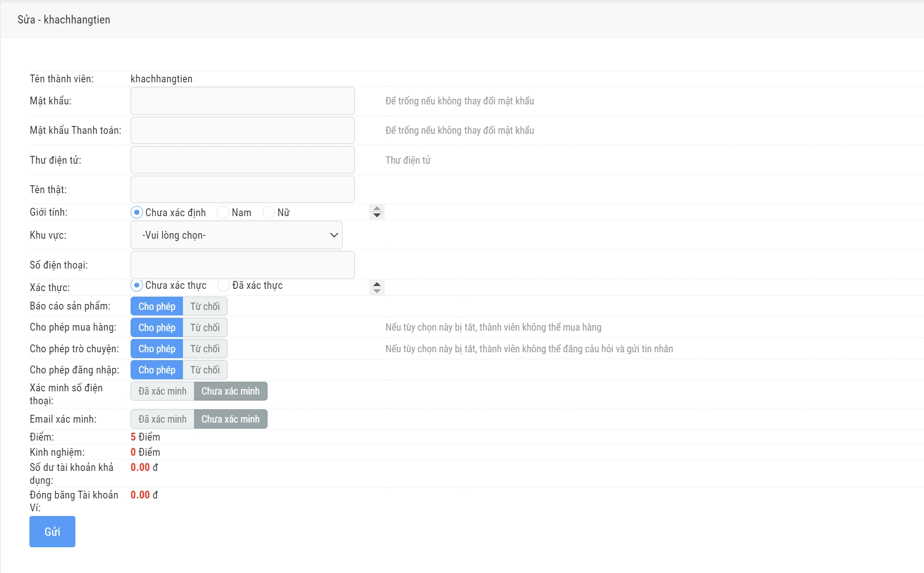Click the Tên thật input field

click(x=242, y=189)
